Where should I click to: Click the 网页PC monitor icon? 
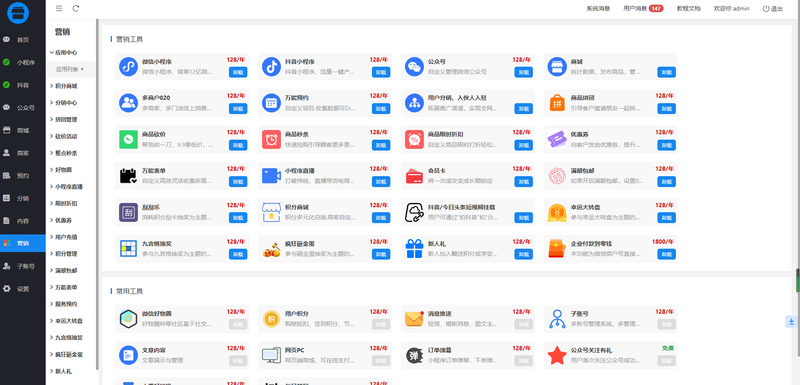pos(271,355)
